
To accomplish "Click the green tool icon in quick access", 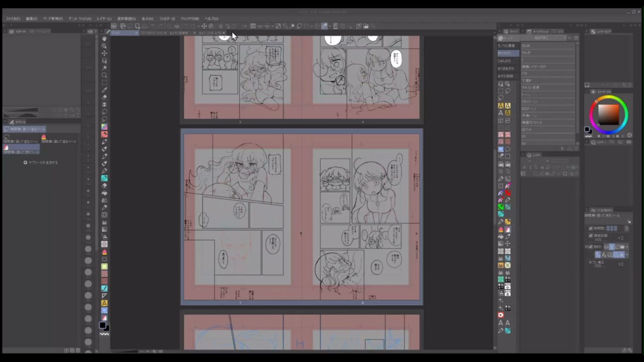I will pyautogui.click(x=501, y=207).
